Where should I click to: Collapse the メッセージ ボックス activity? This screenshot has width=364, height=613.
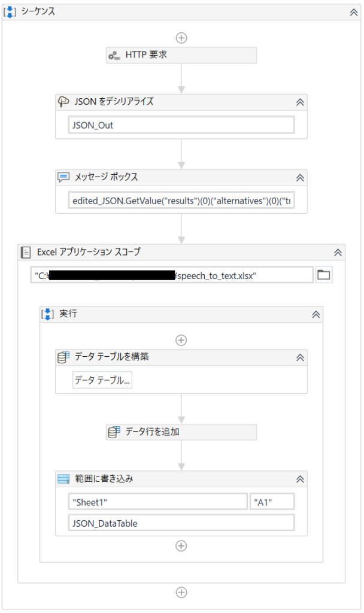coord(300,178)
